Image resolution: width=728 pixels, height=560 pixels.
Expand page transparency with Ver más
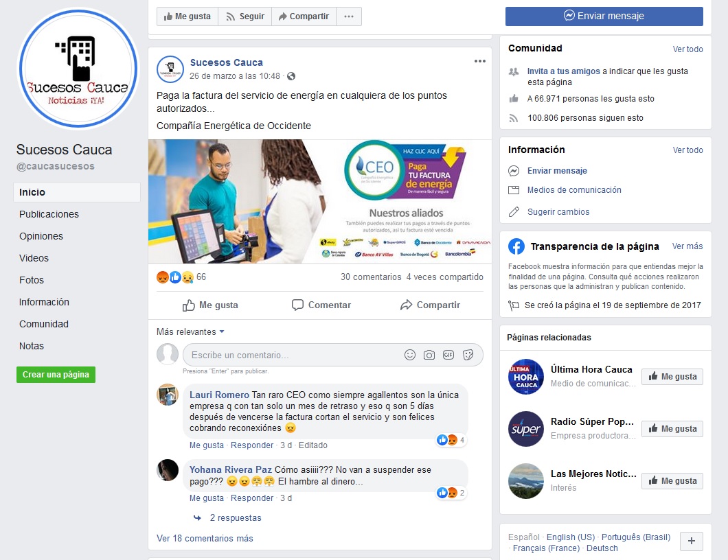687,246
